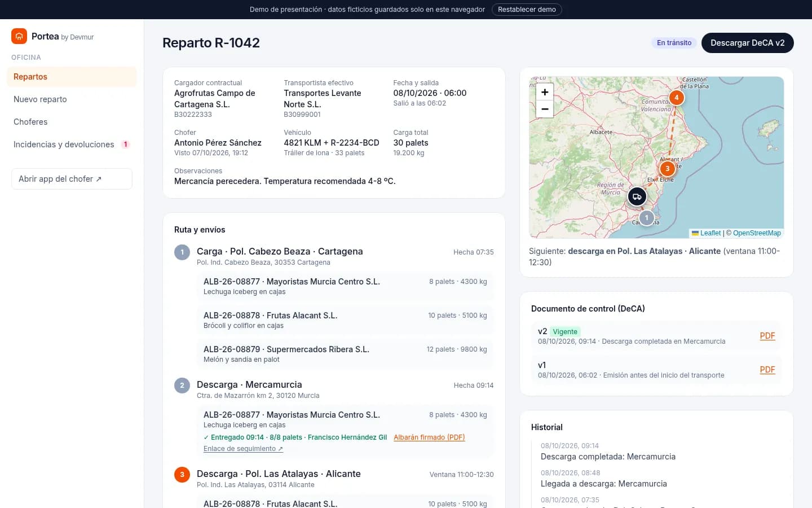Click orange step 3 circle for Alicante

(182, 475)
